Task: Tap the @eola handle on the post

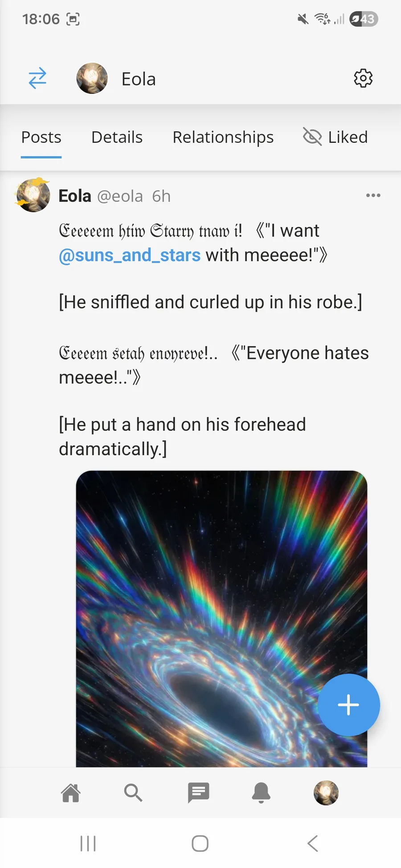Action: point(120,196)
